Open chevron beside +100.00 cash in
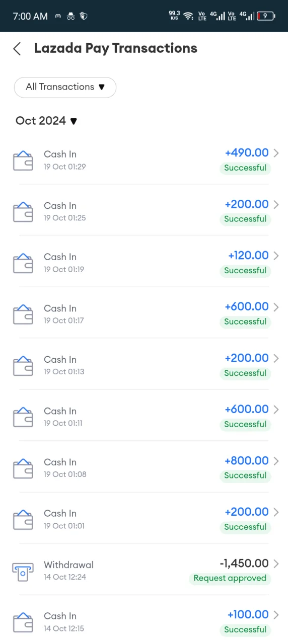Screen dimensions: 288x644 click(x=276, y=615)
